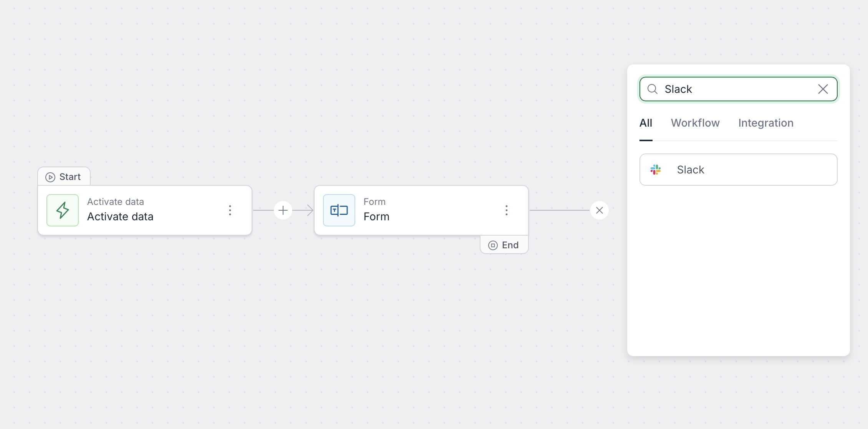868x429 pixels.
Task: Open Activate data node options menu
Action: [230, 210]
